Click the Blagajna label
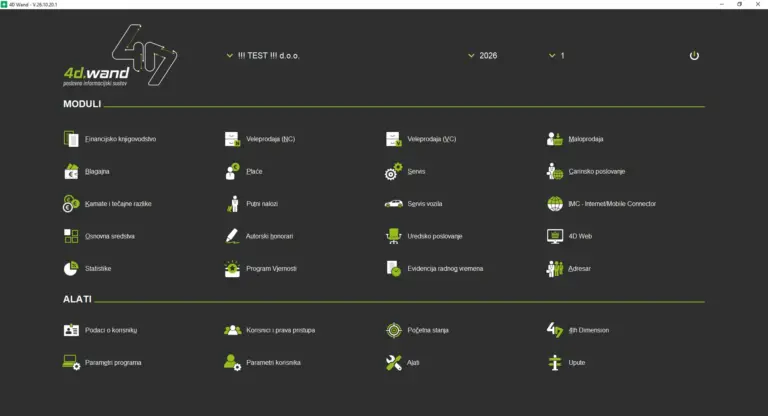Image resolution: width=768 pixels, height=416 pixels. pyautogui.click(x=97, y=171)
